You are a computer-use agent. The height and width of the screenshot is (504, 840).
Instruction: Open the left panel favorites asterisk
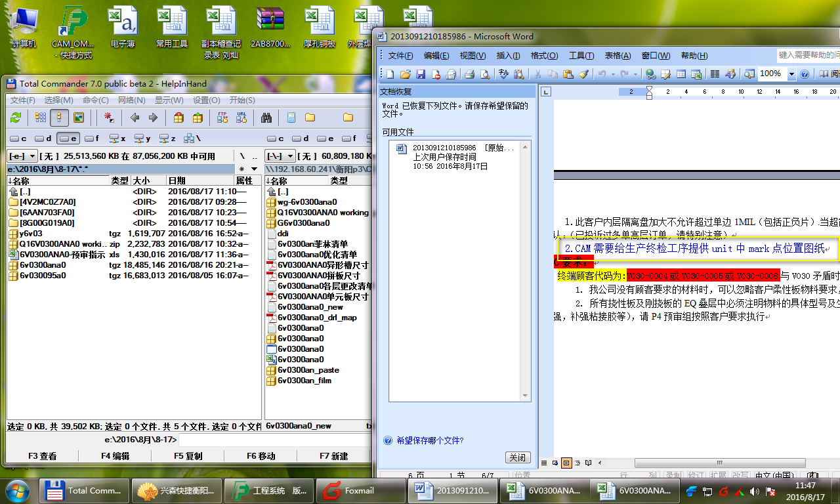(241, 169)
